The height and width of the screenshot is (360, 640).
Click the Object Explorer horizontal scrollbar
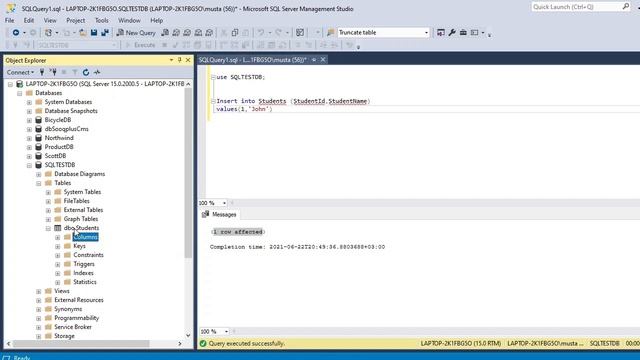(81, 344)
